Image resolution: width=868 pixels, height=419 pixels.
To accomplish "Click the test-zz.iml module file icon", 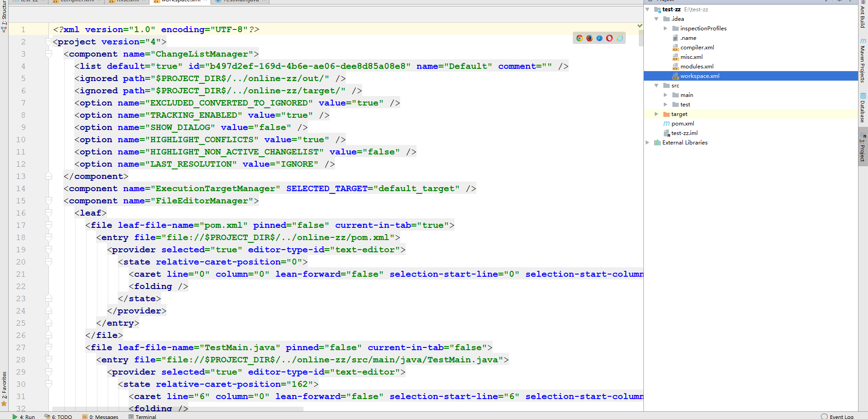I will point(666,133).
